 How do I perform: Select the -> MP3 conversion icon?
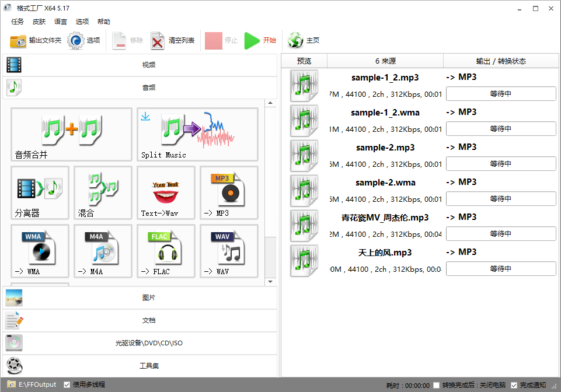pyautogui.click(x=229, y=192)
